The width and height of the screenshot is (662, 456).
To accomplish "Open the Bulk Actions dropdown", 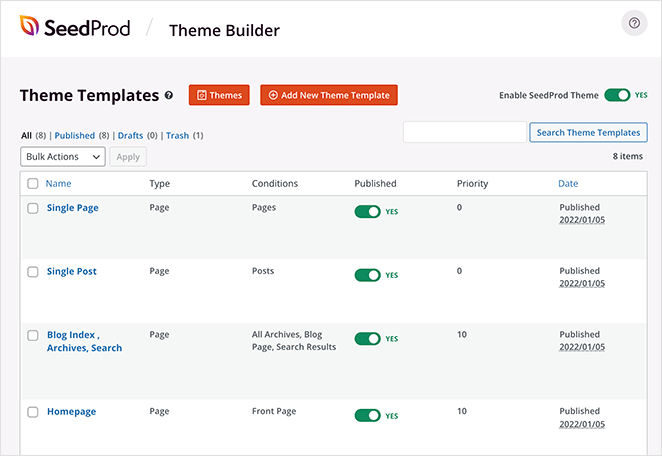I will (63, 157).
